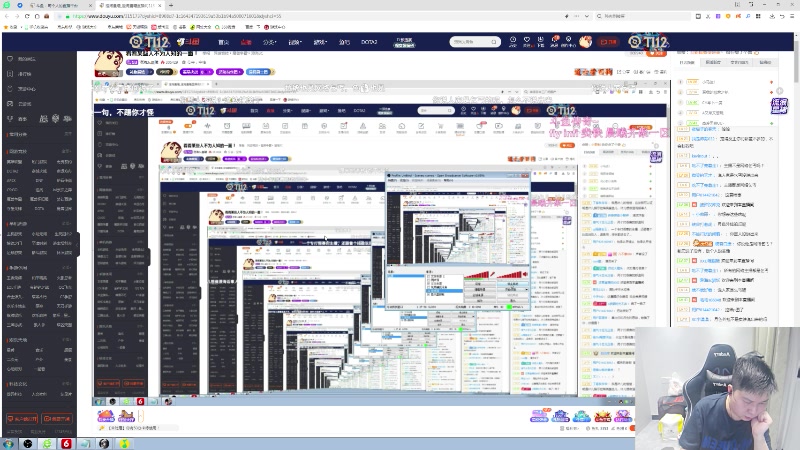Open a new browser tab with plus
Screen dimensions: 800x450
pos(170,5)
